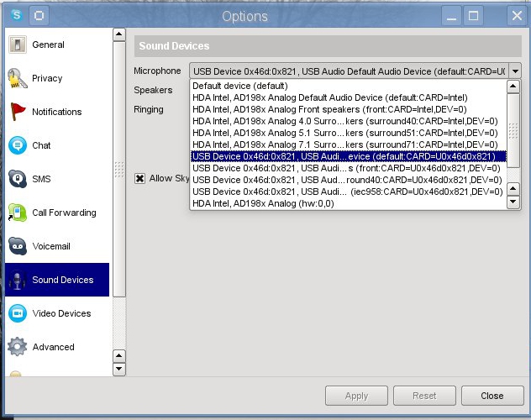
Task: Open the Video Devices camera icon
Action: (18, 313)
